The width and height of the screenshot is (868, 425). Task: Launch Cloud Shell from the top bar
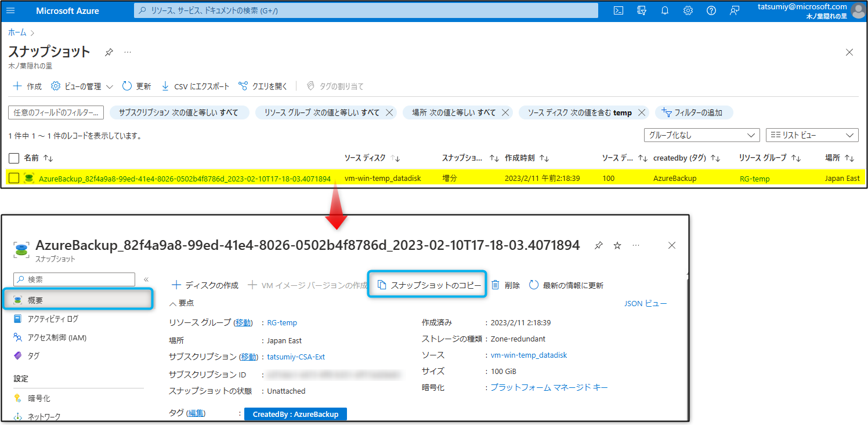click(x=619, y=10)
